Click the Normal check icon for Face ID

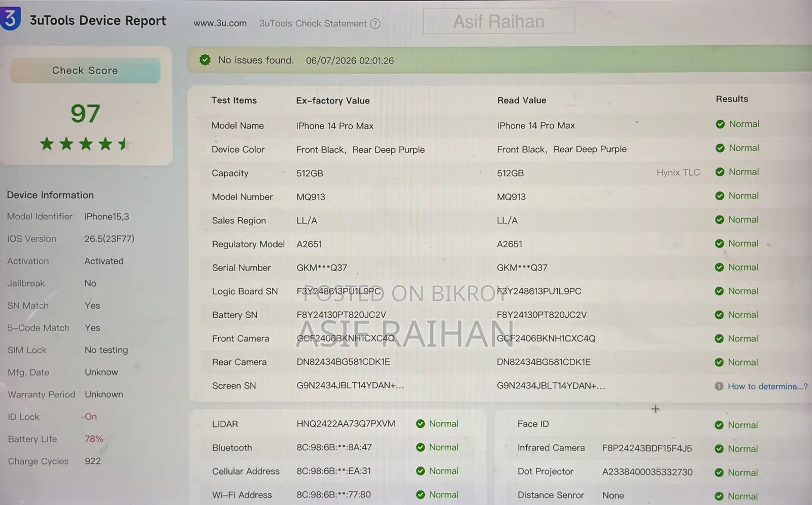point(719,425)
